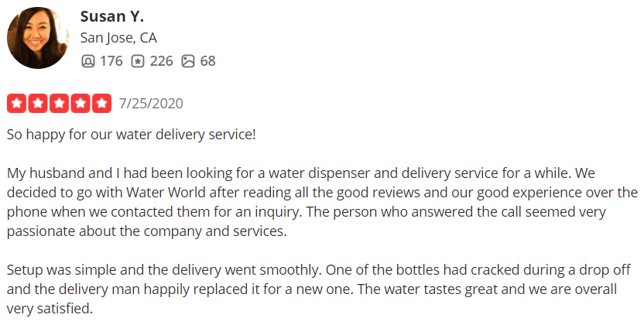Click the friend count 176
This screenshot has height=325, width=644.
pyautogui.click(x=111, y=60)
